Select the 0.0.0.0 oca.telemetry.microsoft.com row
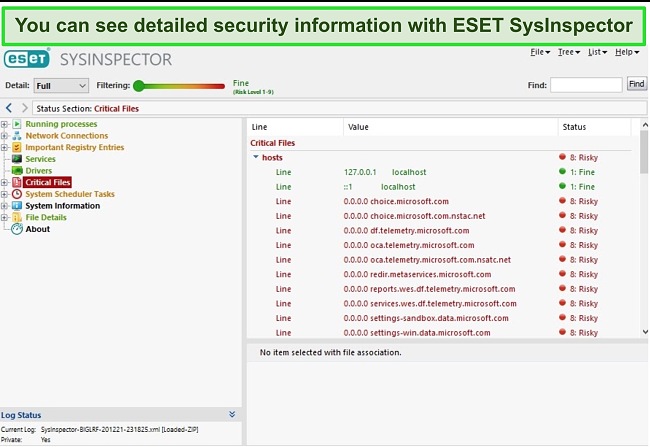Screen dimensions: 650x447 [439, 245]
